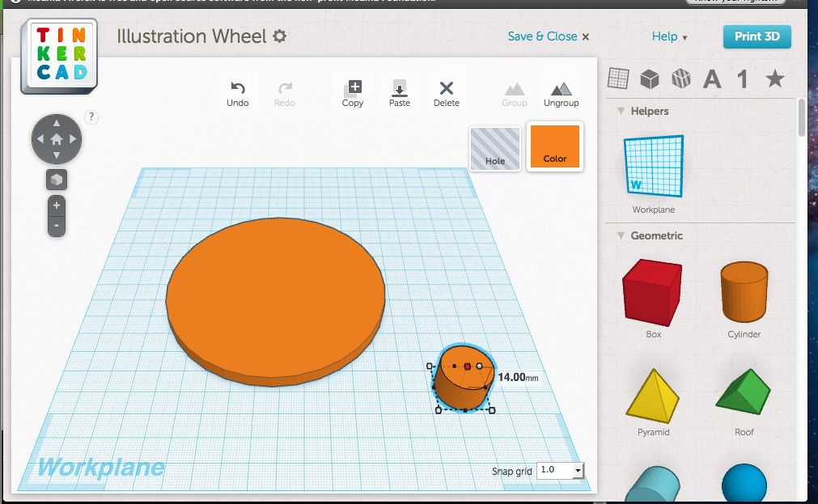The width and height of the screenshot is (818, 504).
Task: Show navigation help question mark
Action: point(91,116)
